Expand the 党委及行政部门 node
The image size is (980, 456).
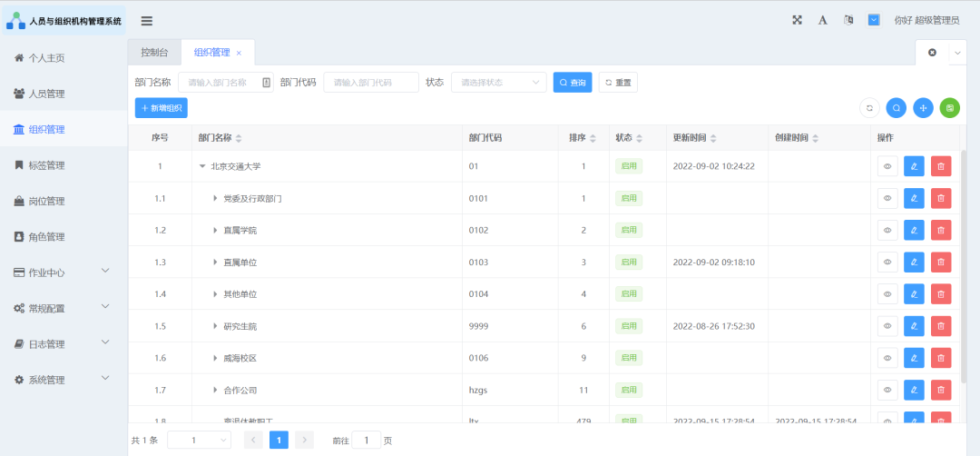(x=215, y=198)
